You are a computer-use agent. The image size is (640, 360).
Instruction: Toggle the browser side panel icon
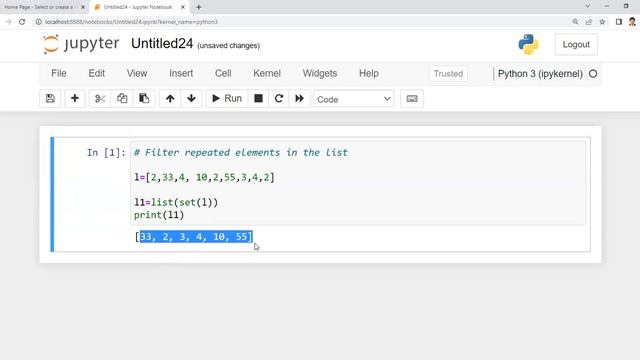coord(619,22)
